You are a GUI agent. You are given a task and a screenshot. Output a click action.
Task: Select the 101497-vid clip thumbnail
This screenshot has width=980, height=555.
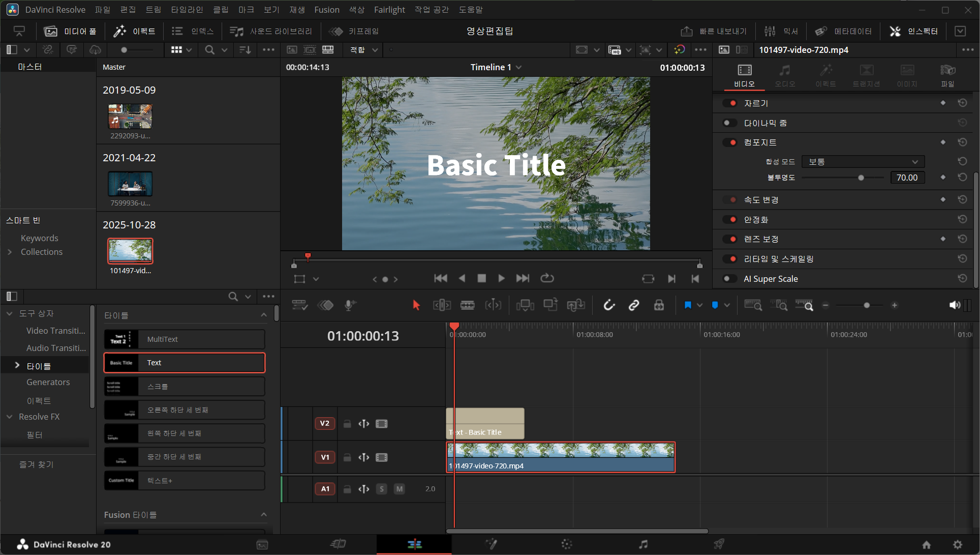click(130, 251)
